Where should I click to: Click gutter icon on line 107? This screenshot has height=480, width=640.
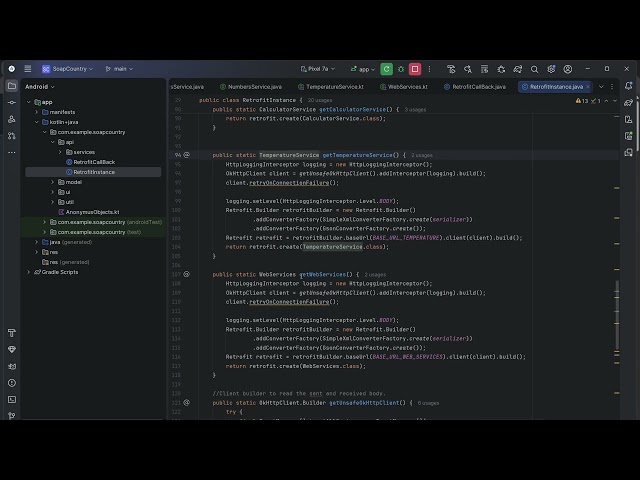point(187,274)
